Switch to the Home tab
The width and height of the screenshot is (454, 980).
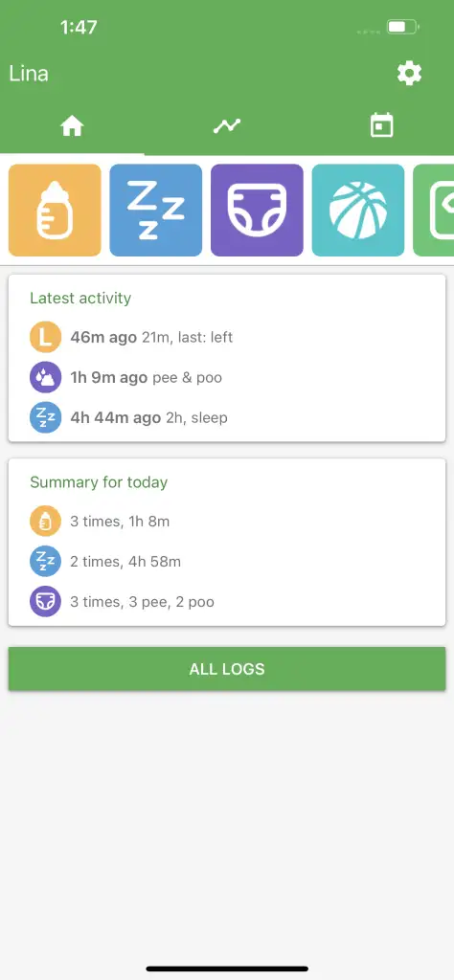[72, 126]
